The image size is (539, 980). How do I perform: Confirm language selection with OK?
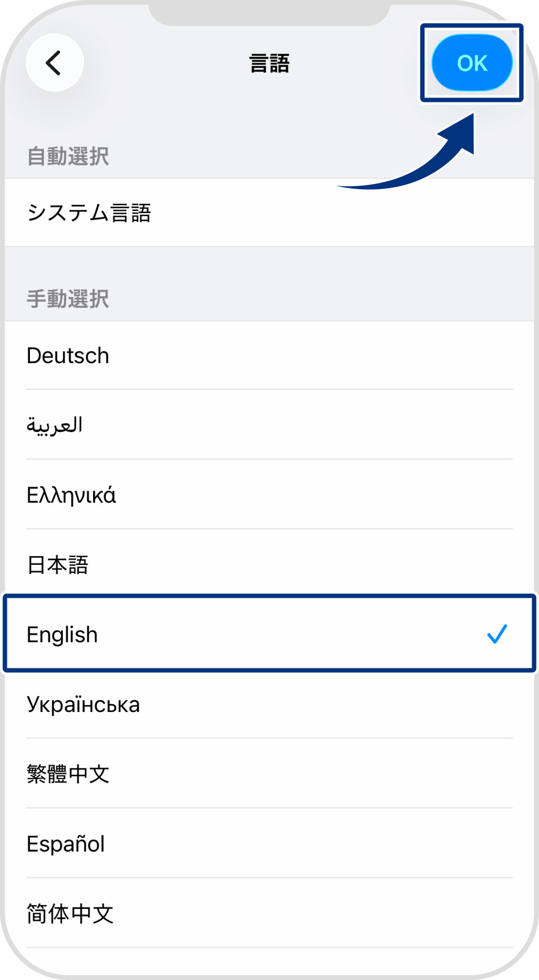(x=472, y=63)
